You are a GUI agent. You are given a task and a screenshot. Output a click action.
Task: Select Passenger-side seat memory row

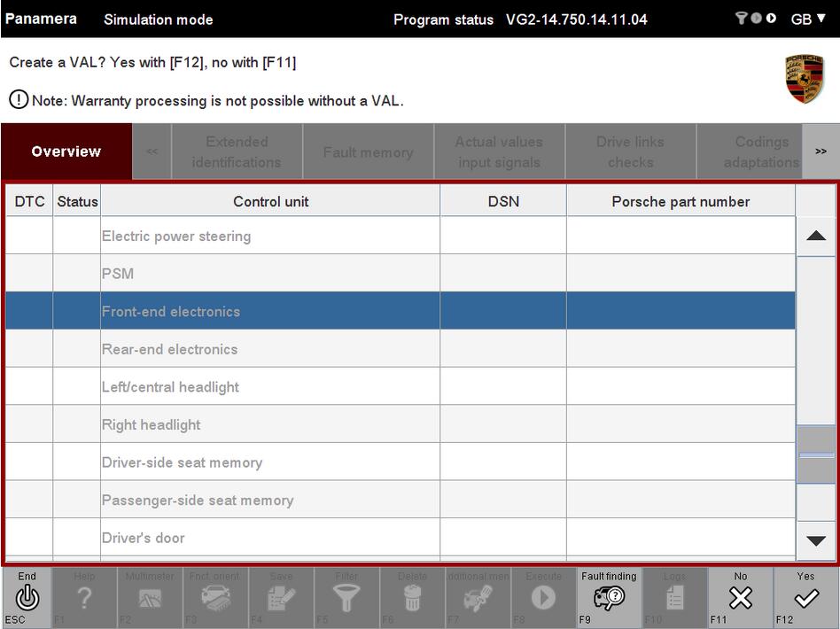[401, 500]
